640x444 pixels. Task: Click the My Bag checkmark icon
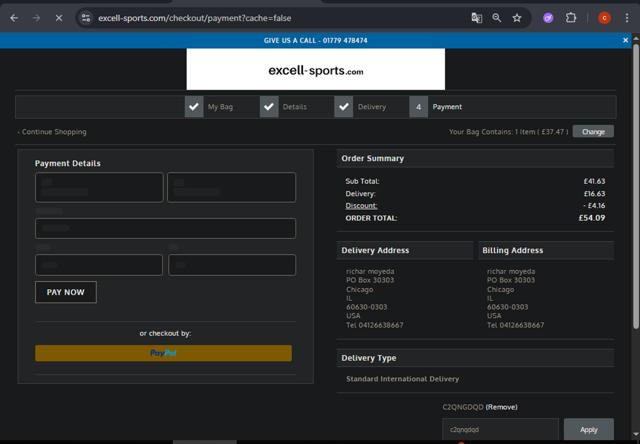[194, 107]
